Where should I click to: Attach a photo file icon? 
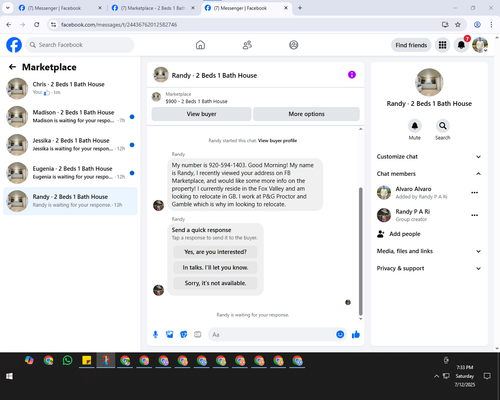(170, 334)
